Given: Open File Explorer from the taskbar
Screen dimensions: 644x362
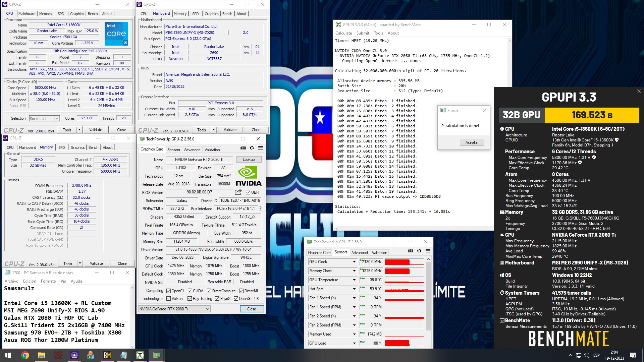Looking at the screenshot, I should click(41, 355).
